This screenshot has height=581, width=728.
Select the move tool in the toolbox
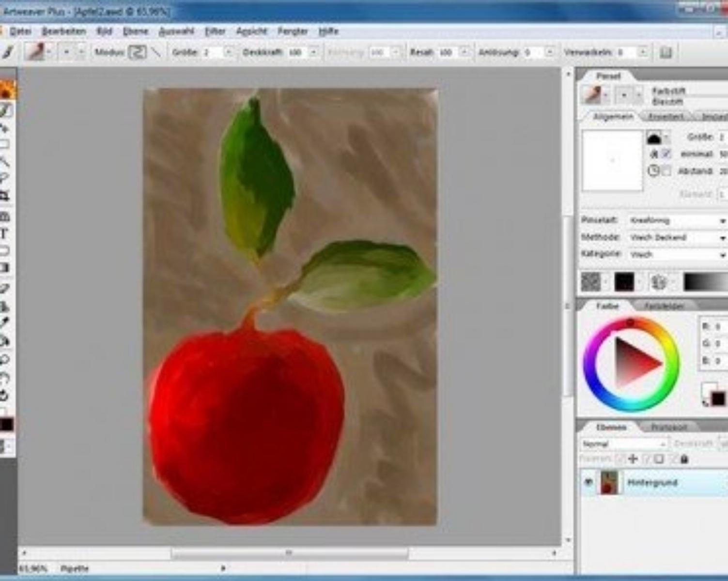click(4, 128)
